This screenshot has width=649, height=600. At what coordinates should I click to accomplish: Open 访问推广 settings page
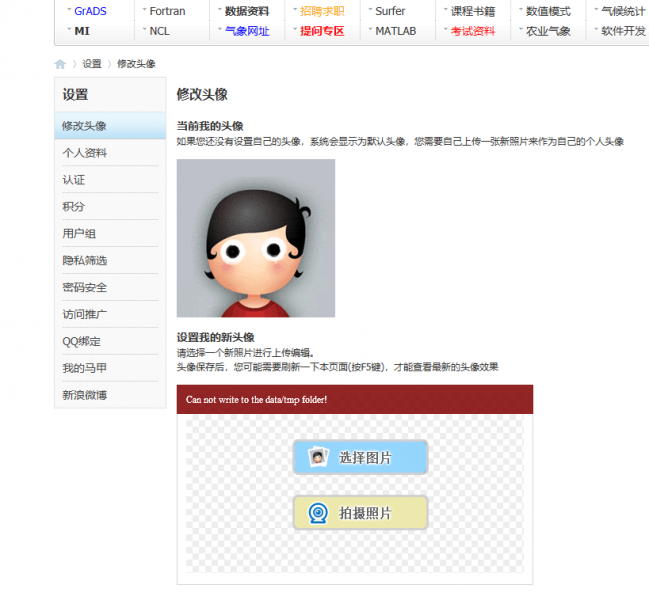pyautogui.click(x=84, y=314)
